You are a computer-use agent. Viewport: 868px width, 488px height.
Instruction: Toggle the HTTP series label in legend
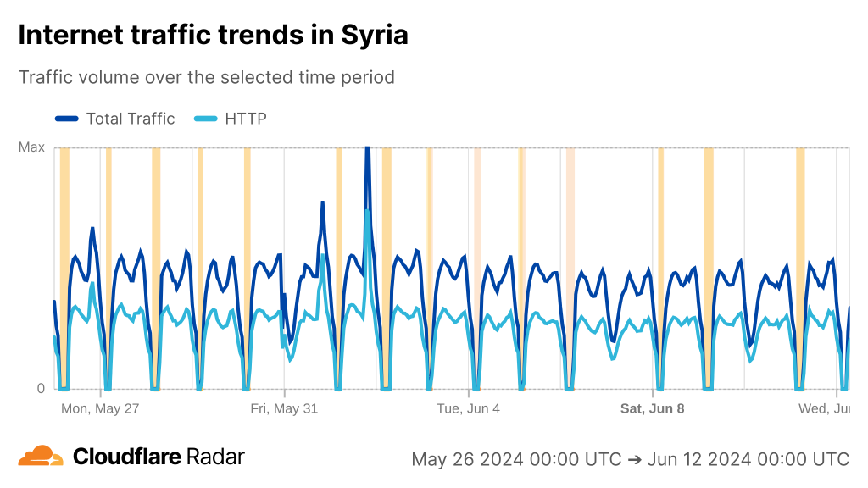(x=246, y=119)
